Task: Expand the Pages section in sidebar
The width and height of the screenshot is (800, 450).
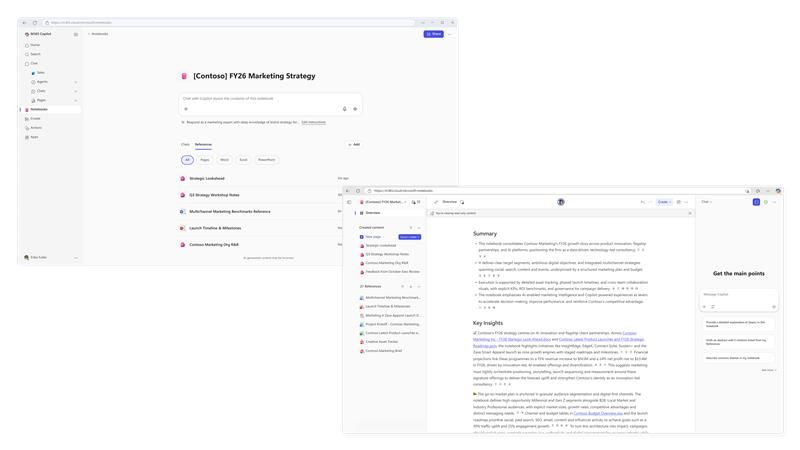Action: click(76, 100)
